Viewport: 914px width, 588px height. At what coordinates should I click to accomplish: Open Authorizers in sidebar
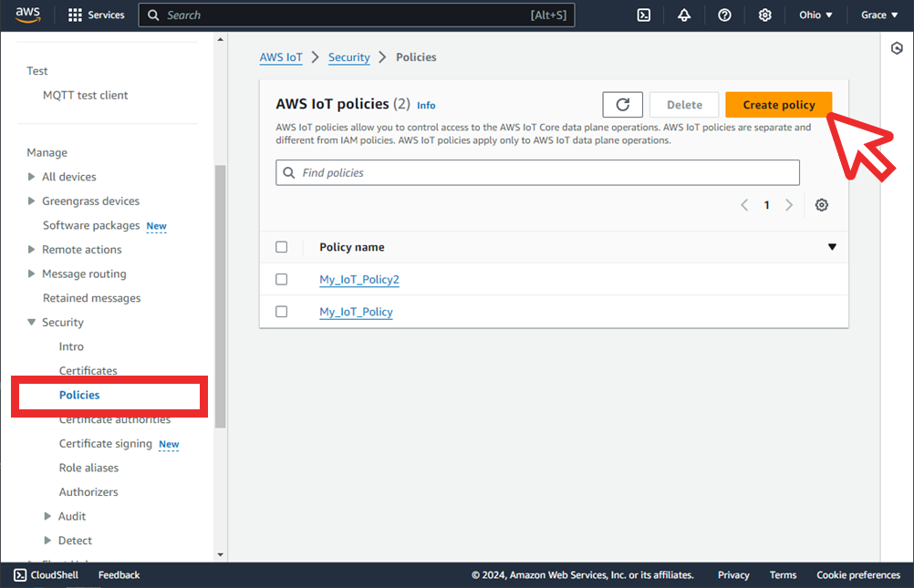coord(88,492)
